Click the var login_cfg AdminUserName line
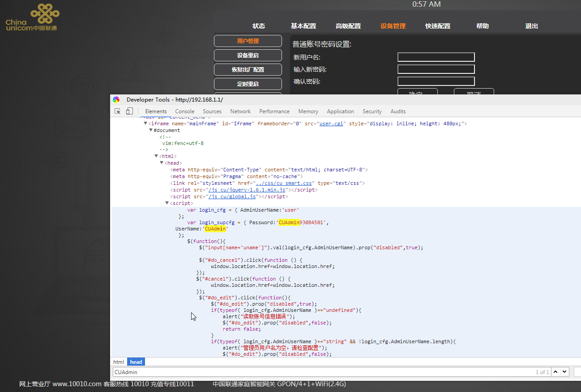This screenshot has height=392, width=581. [x=243, y=210]
